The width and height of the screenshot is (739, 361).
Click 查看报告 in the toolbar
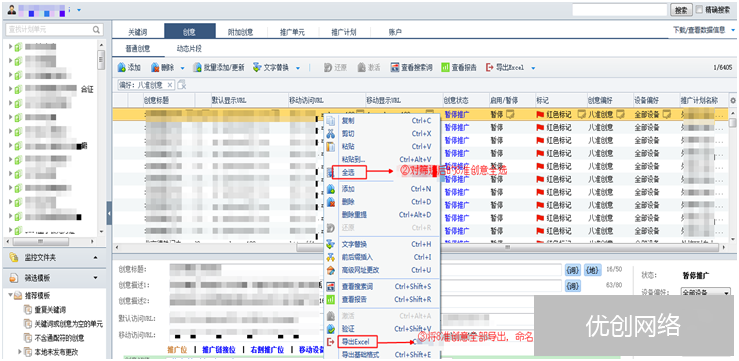tap(459, 68)
